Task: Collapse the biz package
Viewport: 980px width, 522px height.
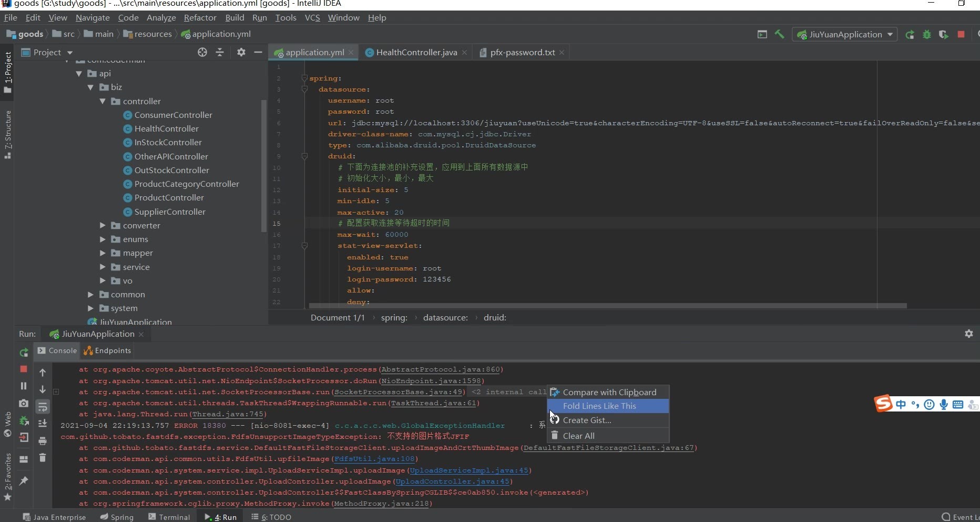Action: click(x=90, y=87)
